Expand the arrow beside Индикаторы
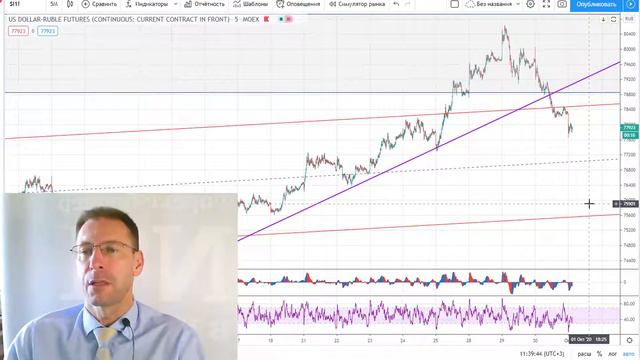640x360 pixels. tap(176, 4)
